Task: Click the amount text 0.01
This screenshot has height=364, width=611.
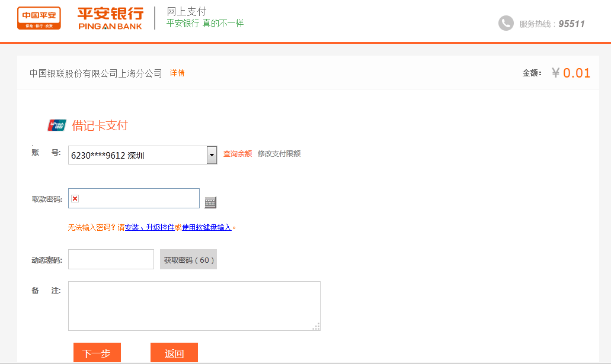Action: pos(577,73)
